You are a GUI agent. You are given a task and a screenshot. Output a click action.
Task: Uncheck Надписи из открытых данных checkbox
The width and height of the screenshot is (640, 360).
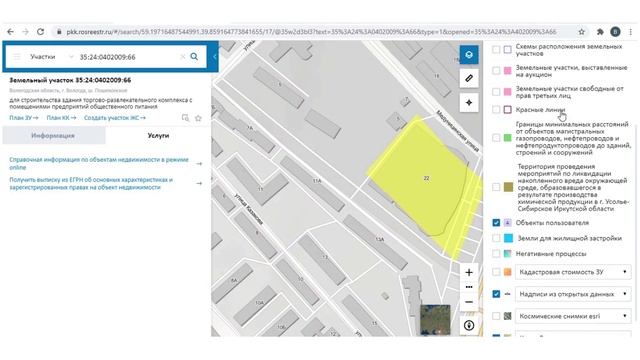(496, 294)
